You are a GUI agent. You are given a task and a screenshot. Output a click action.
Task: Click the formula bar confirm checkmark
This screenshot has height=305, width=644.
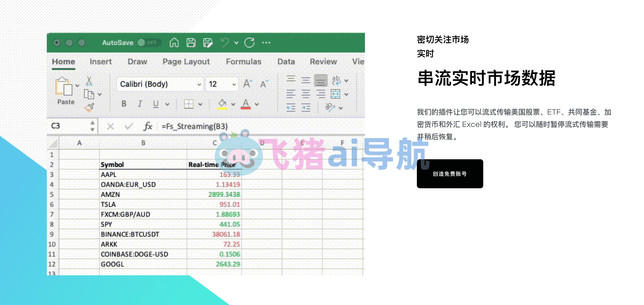pos(128,126)
